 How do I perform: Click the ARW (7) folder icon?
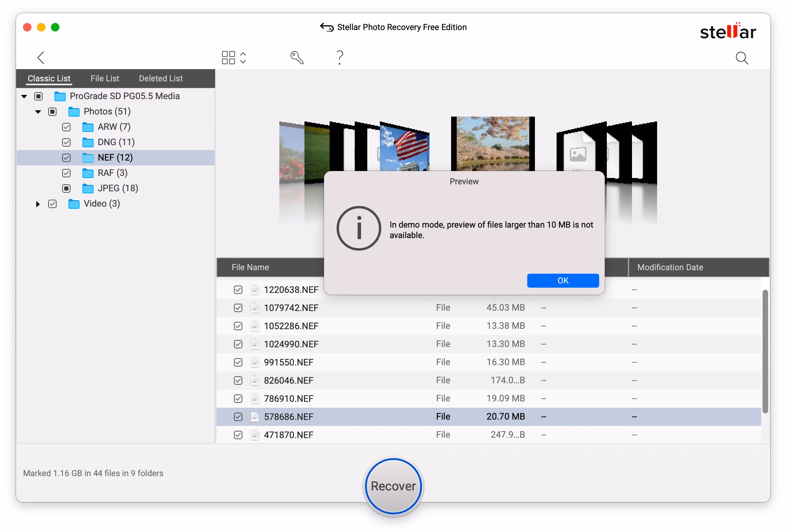(88, 127)
